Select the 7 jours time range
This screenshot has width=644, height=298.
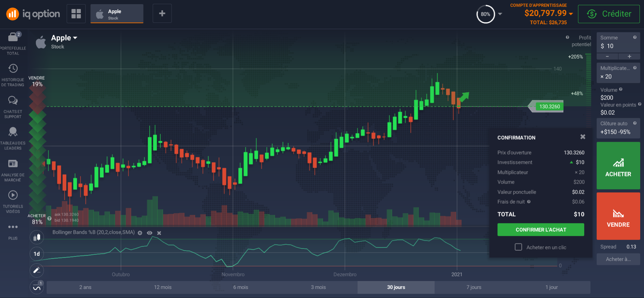pyautogui.click(x=474, y=287)
